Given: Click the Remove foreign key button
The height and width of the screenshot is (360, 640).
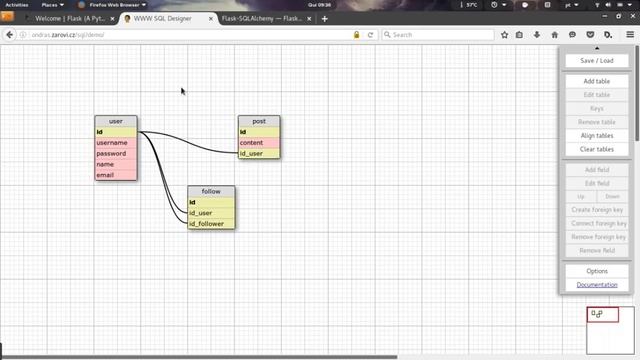Looking at the screenshot, I should click(597, 237).
